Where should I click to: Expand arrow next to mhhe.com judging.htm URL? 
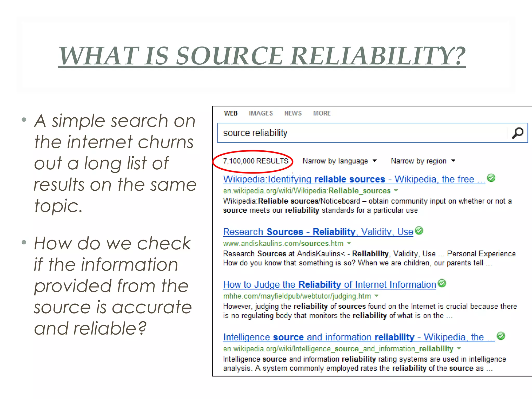pyautogui.click(x=376, y=296)
